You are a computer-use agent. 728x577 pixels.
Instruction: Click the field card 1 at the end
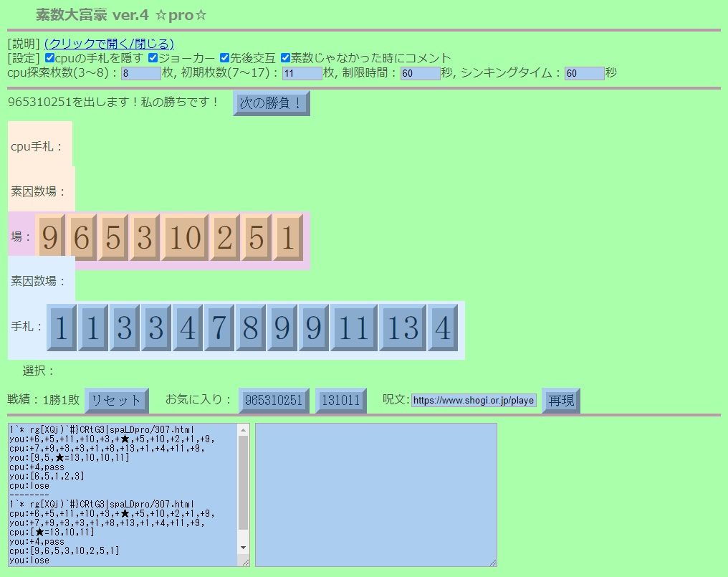[x=288, y=237]
